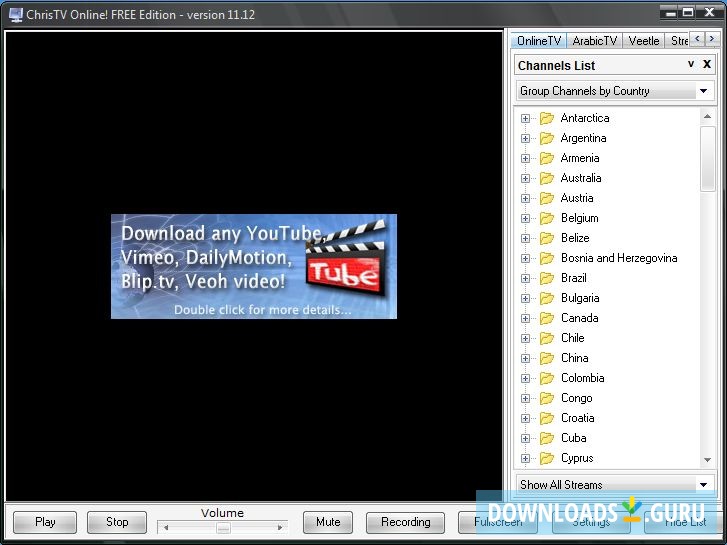
Task: Toggle the Mute button
Action: pos(328,522)
